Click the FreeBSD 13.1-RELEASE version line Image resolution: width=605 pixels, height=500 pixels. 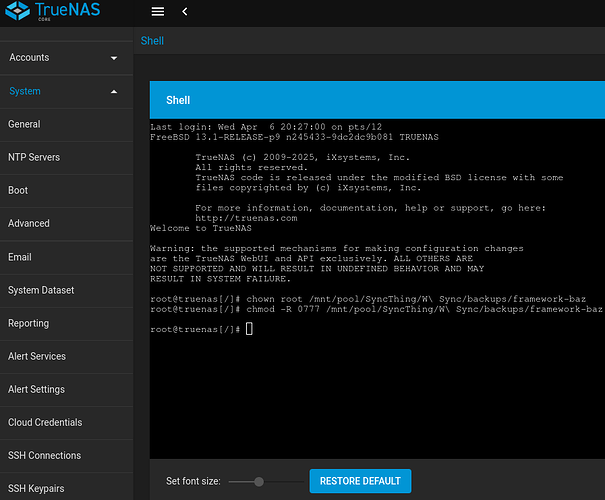point(294,137)
